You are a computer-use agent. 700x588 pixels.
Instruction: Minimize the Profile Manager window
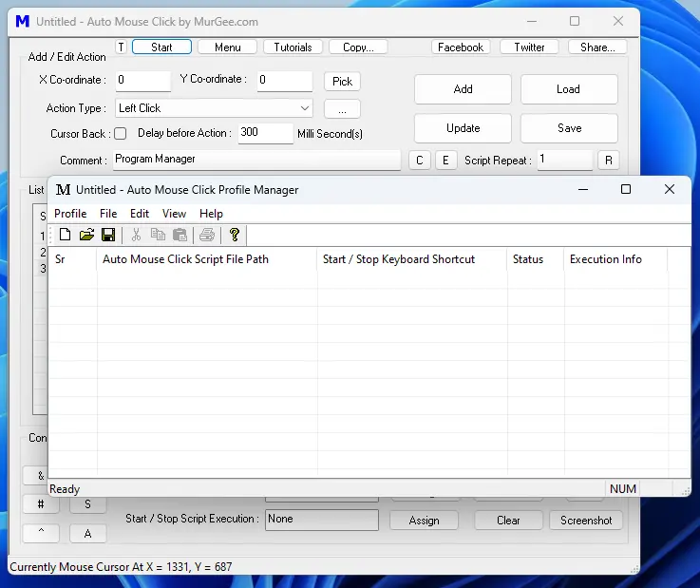click(x=583, y=189)
